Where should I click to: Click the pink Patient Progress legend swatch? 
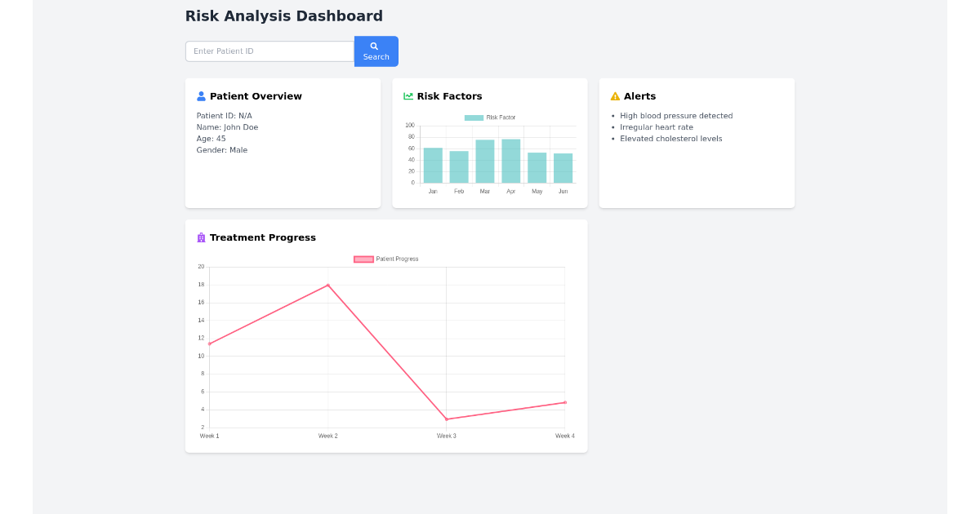coord(363,259)
